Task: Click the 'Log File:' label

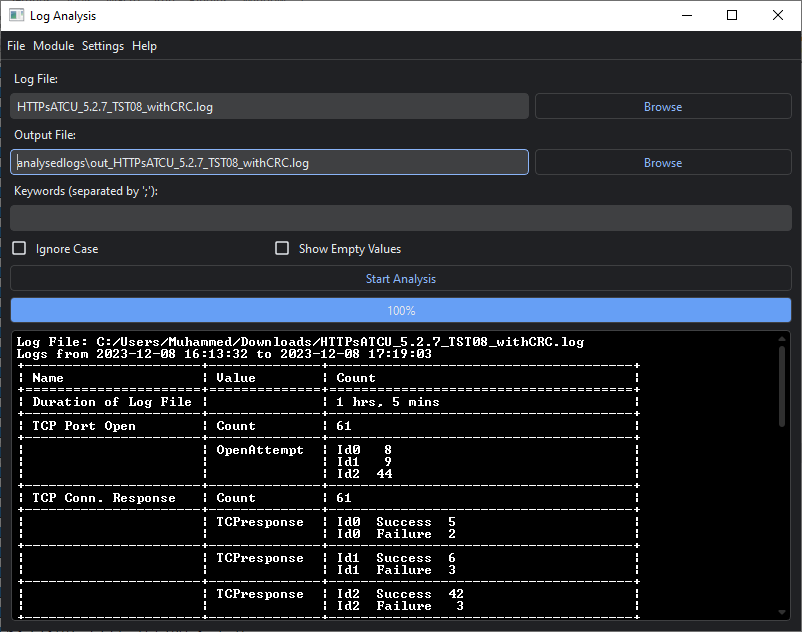Action: point(36,79)
